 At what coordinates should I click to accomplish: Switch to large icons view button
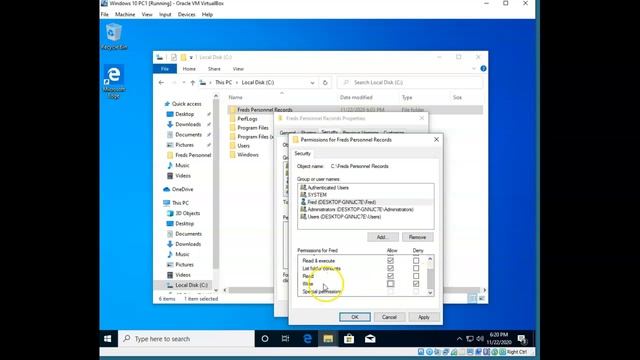(482, 299)
